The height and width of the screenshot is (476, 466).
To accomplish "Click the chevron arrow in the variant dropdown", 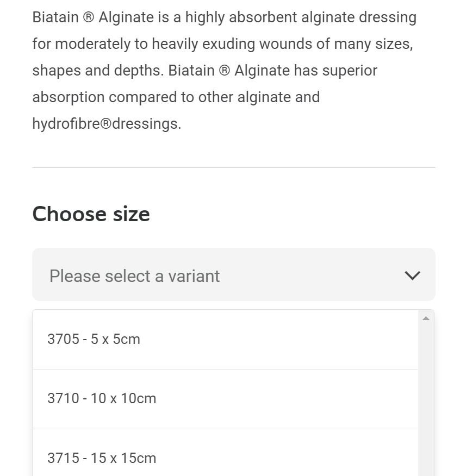I will [x=413, y=275].
